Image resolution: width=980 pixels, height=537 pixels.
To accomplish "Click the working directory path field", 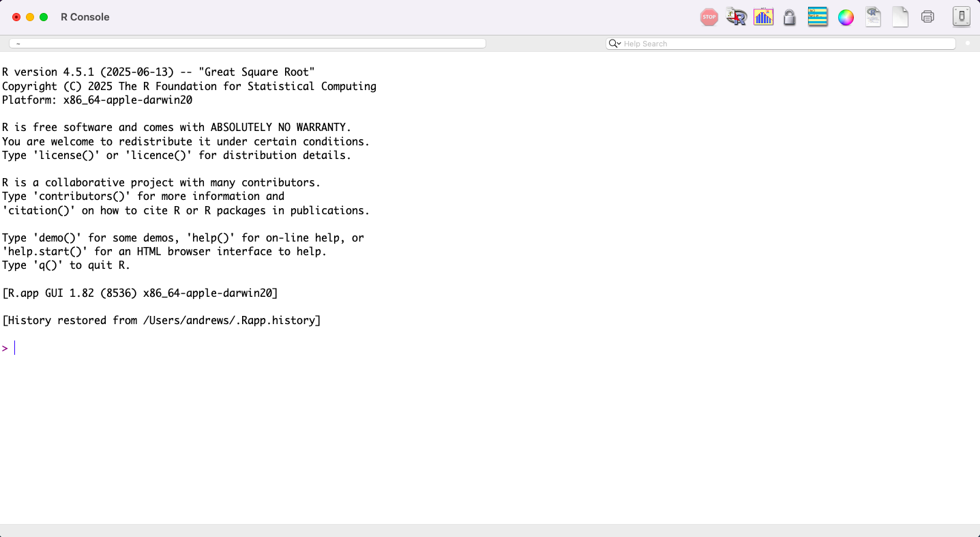I will coord(247,44).
